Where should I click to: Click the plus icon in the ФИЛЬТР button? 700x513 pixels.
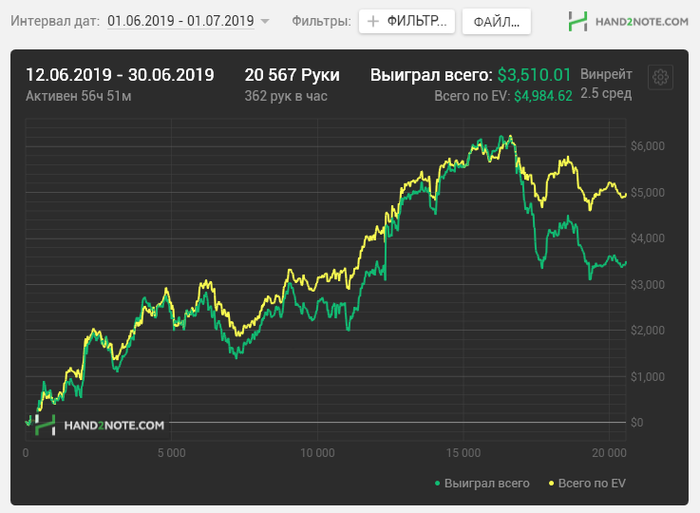[373, 21]
